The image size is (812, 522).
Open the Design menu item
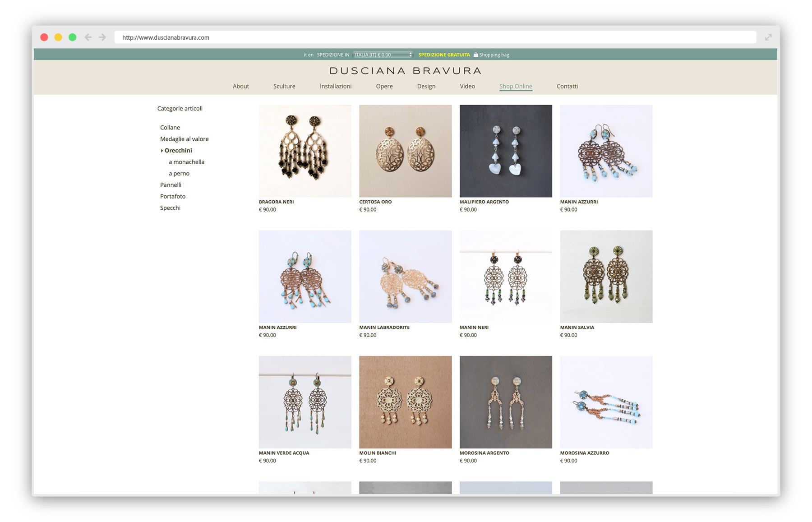[426, 86]
